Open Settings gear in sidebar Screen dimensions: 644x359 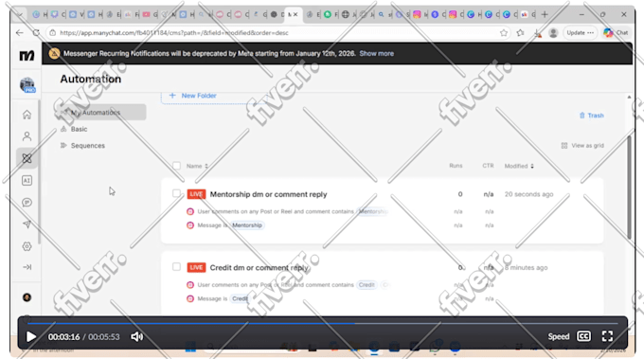[27, 246]
